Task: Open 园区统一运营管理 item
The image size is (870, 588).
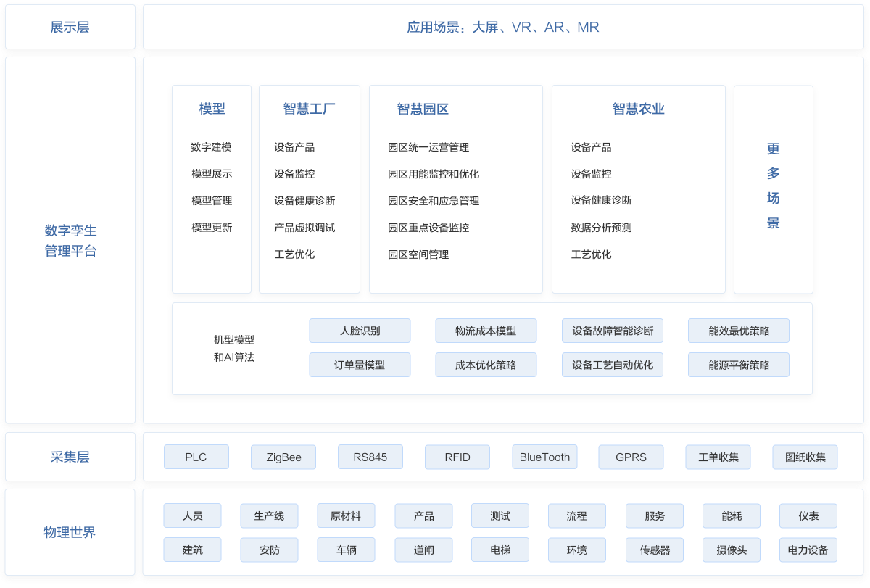Action: tap(428, 147)
